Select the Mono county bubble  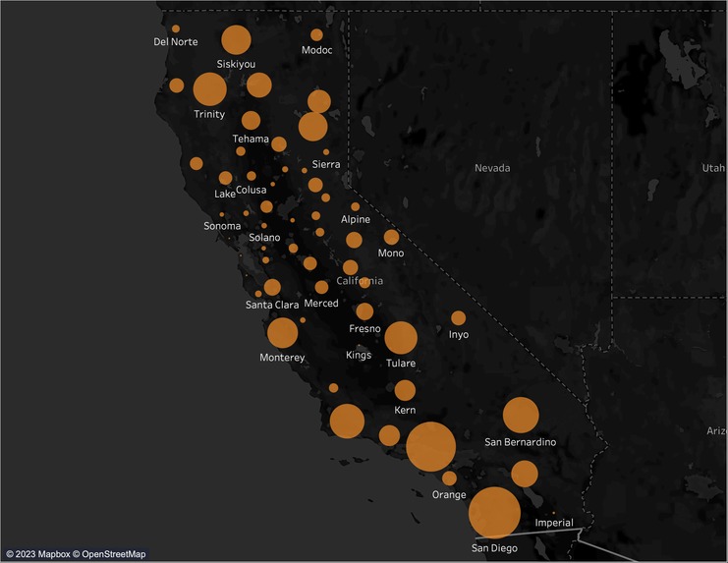(x=391, y=237)
